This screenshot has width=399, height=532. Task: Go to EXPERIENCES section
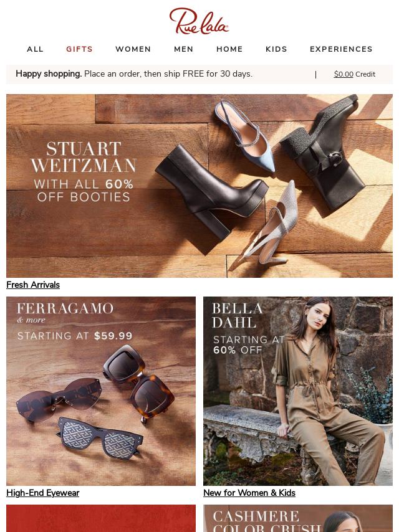click(x=341, y=49)
